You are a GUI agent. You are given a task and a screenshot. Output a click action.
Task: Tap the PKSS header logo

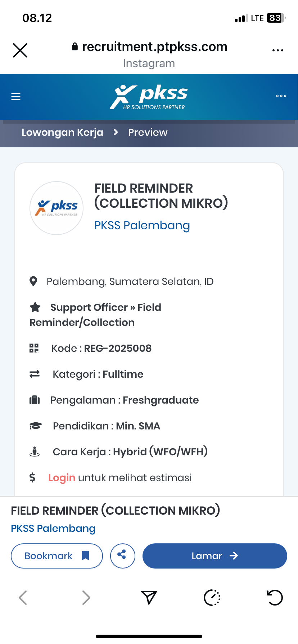[149, 96]
